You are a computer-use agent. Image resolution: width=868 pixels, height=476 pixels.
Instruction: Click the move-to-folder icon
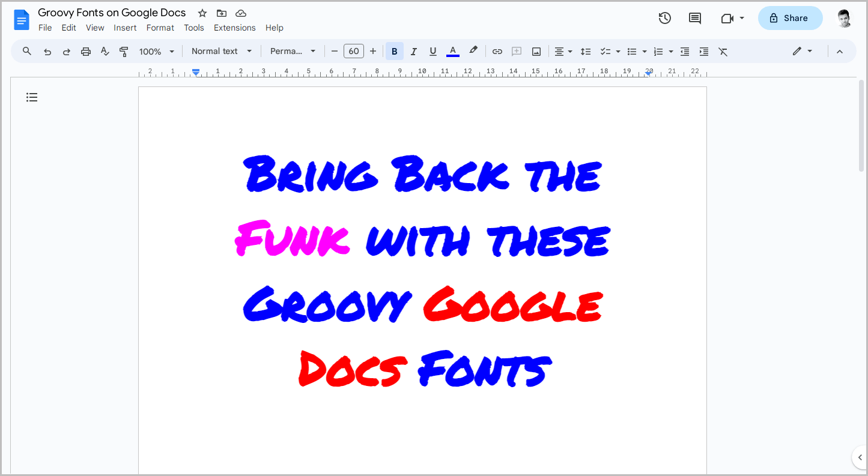222,13
